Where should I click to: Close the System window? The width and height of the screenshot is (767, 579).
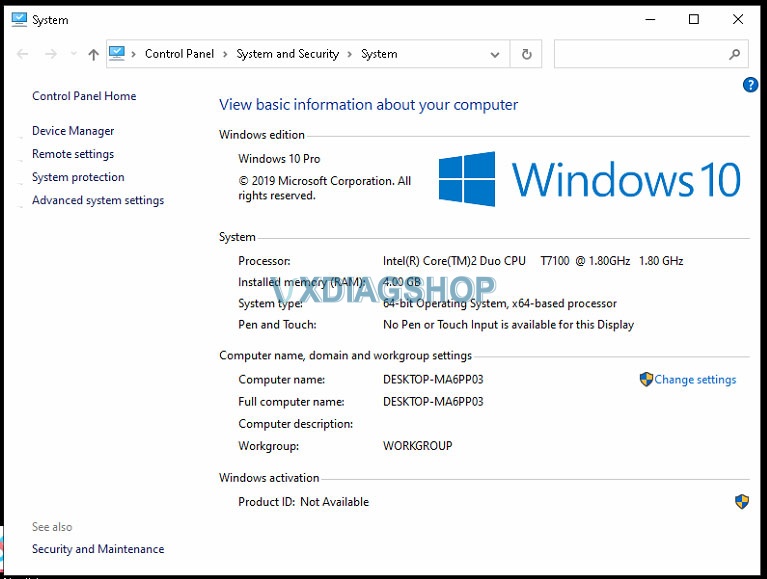click(x=738, y=20)
